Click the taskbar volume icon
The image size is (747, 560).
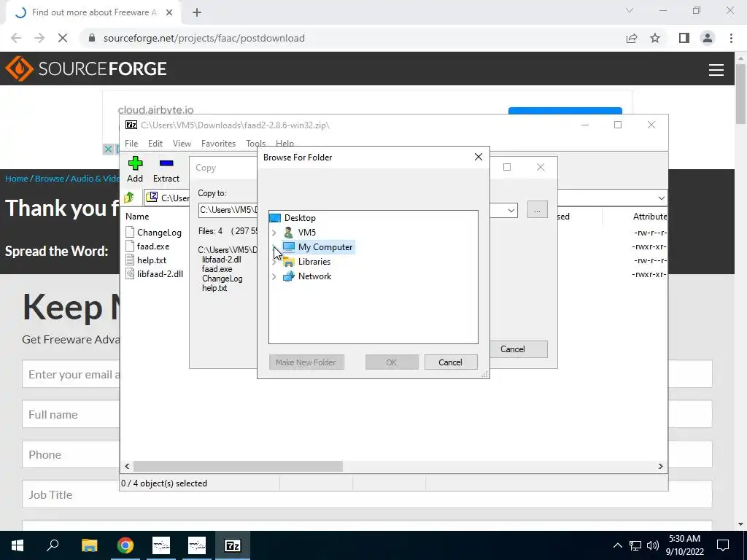tap(653, 545)
